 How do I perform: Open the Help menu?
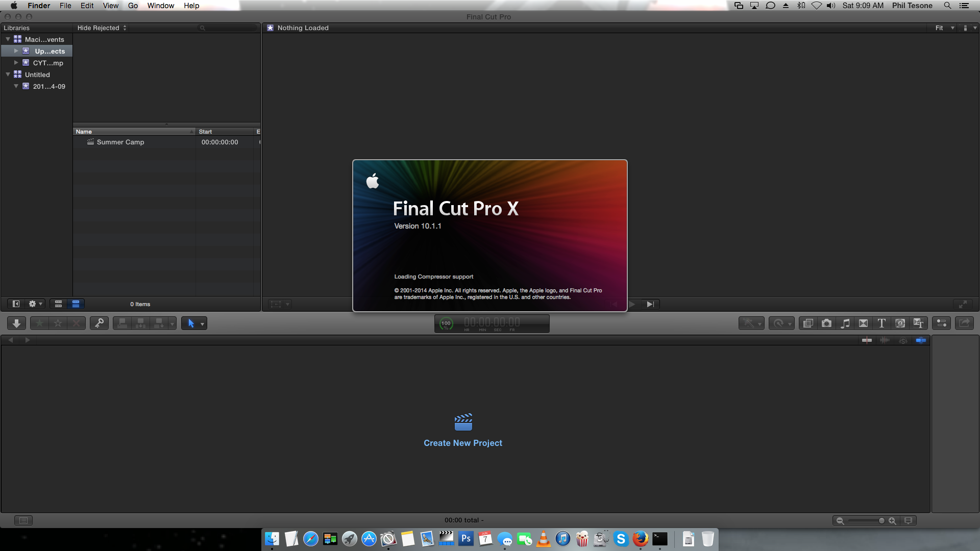pyautogui.click(x=191, y=6)
